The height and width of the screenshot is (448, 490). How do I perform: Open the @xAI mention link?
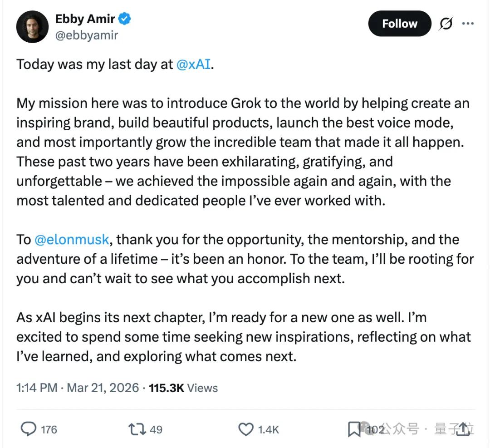193,64
